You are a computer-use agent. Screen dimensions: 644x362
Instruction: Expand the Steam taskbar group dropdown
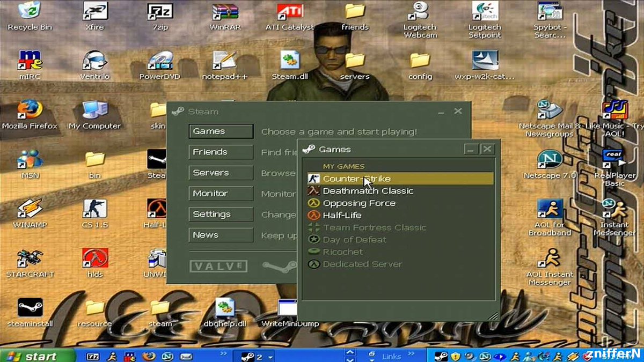270,357
